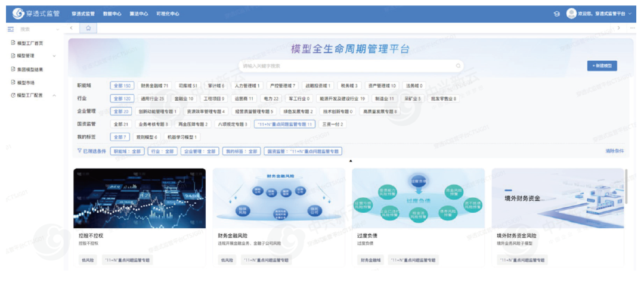Open 算法中心 top navigation item
644x292 pixels.
[x=138, y=14]
